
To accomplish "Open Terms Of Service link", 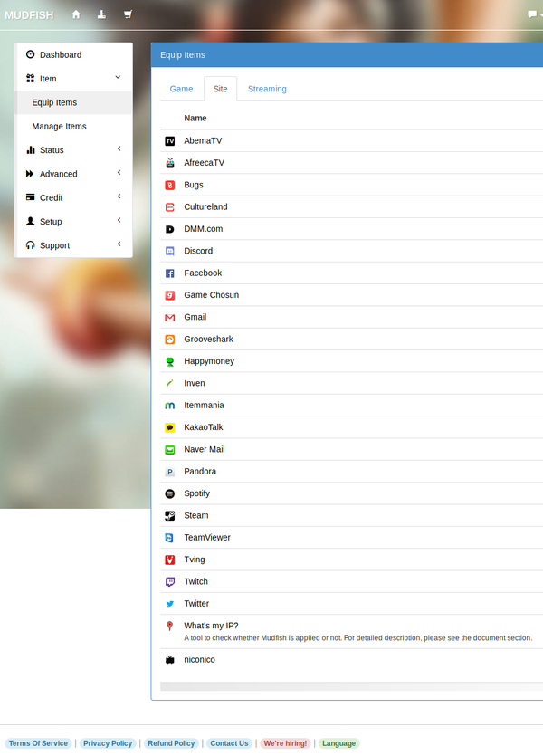I will click(38, 743).
